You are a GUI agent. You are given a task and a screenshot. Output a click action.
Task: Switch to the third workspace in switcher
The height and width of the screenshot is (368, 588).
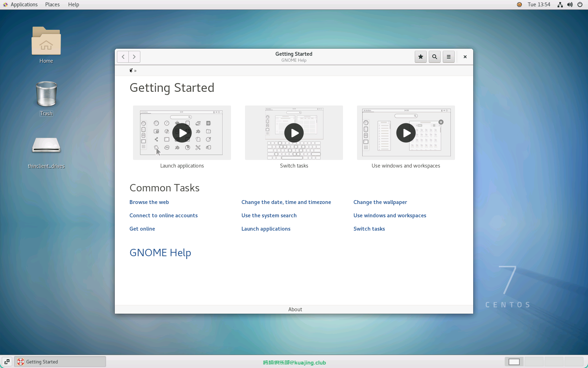pyautogui.click(x=554, y=362)
